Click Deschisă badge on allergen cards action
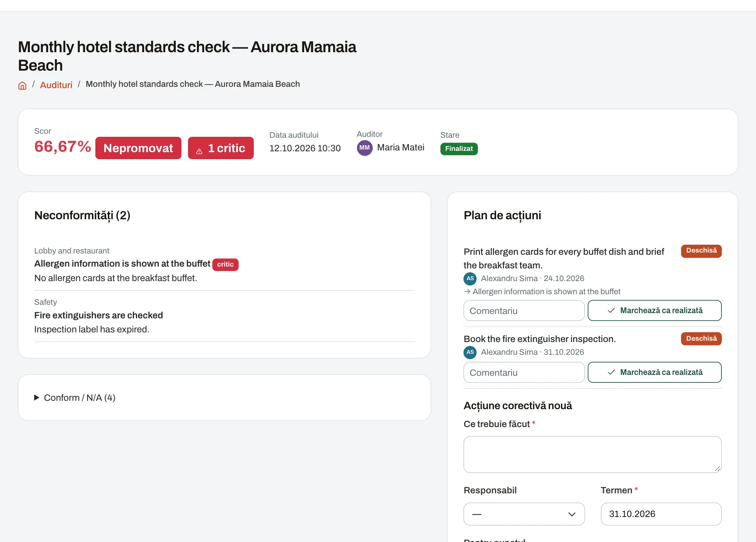 coord(701,251)
